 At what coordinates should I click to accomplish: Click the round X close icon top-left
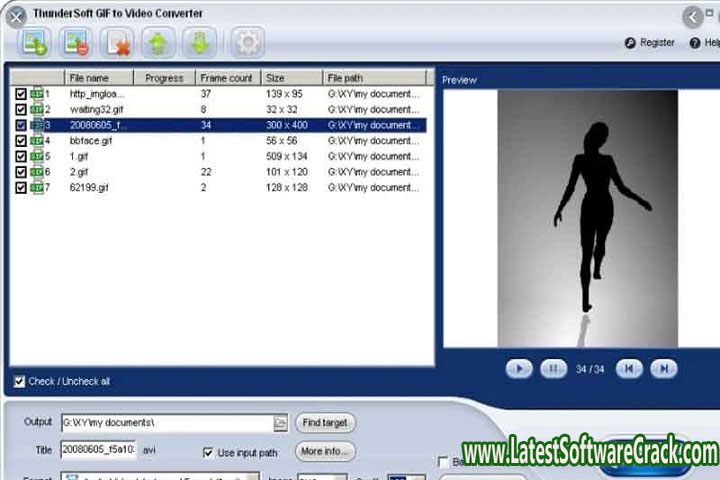click(16, 17)
